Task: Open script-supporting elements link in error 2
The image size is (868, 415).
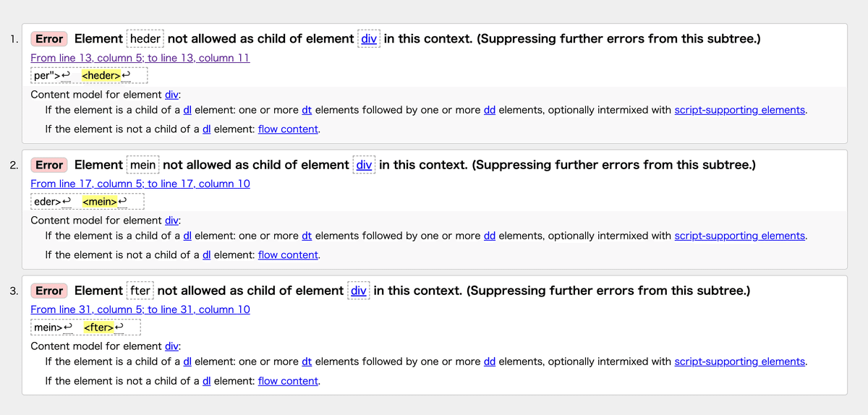Action: coord(739,236)
